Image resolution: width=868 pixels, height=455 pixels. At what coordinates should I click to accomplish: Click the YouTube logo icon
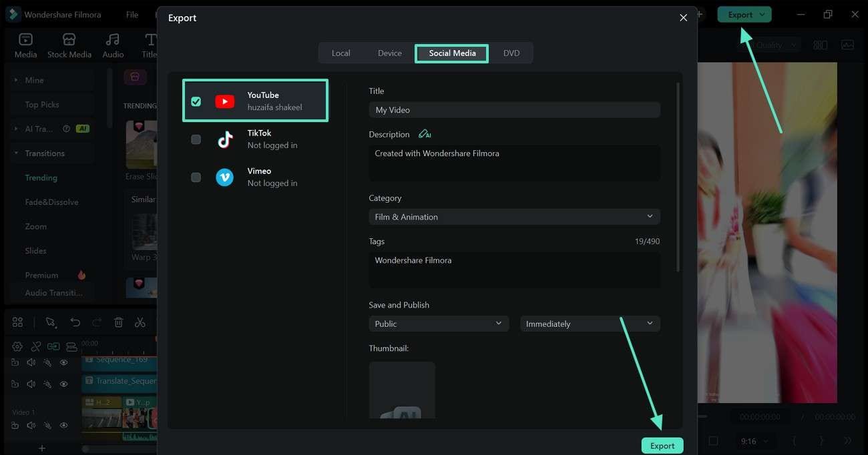(224, 101)
